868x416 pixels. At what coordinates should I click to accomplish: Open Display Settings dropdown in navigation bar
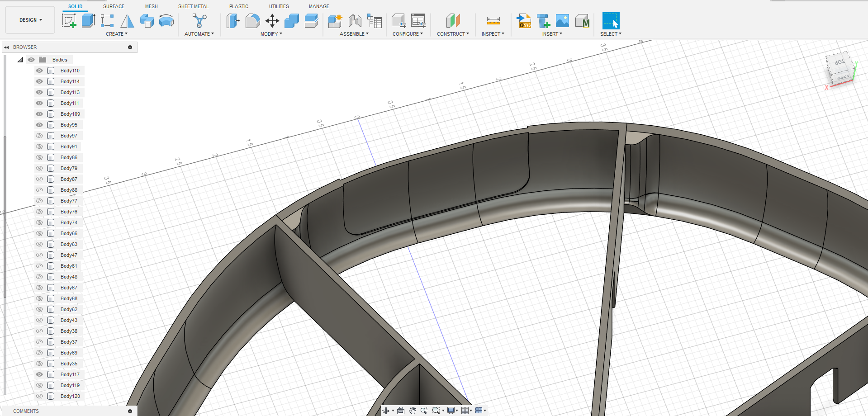coord(453,411)
